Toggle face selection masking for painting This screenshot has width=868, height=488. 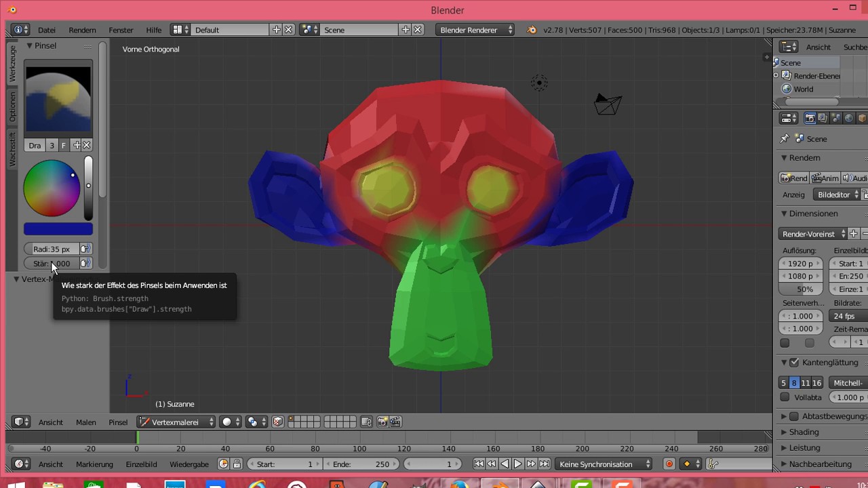point(277,422)
